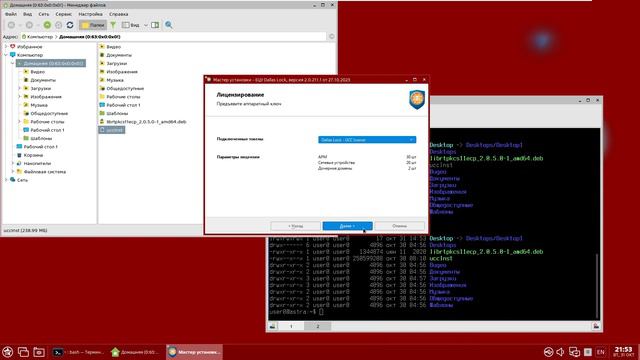Open the volume speaker tray icon
The height and width of the screenshot is (360, 640).
coord(560,352)
